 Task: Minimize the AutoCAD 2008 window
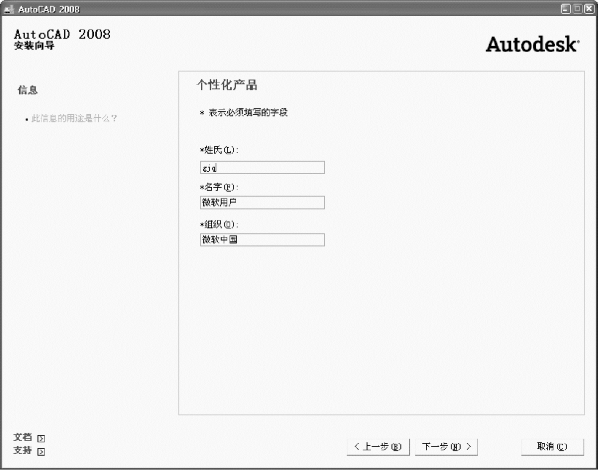coord(566,9)
